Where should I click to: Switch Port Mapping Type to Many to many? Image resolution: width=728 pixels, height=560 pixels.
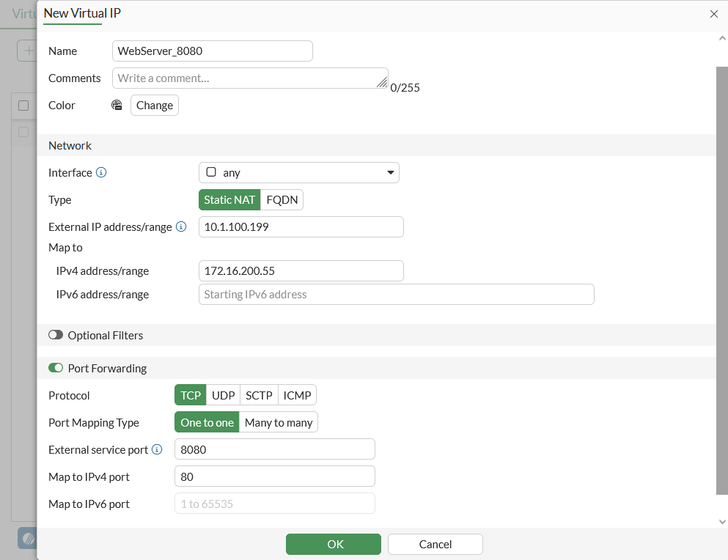click(x=277, y=421)
